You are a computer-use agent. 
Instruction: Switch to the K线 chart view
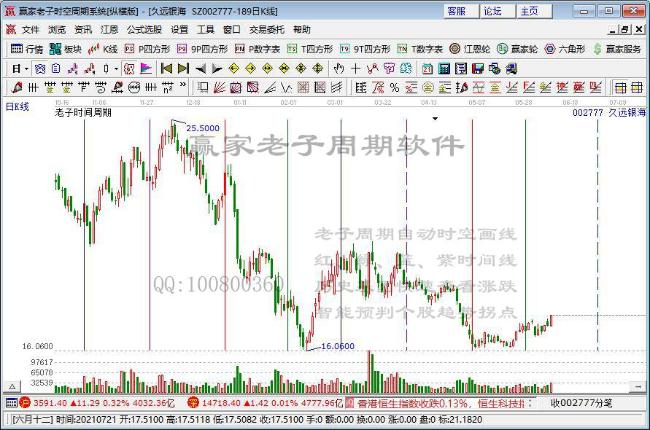[103, 49]
